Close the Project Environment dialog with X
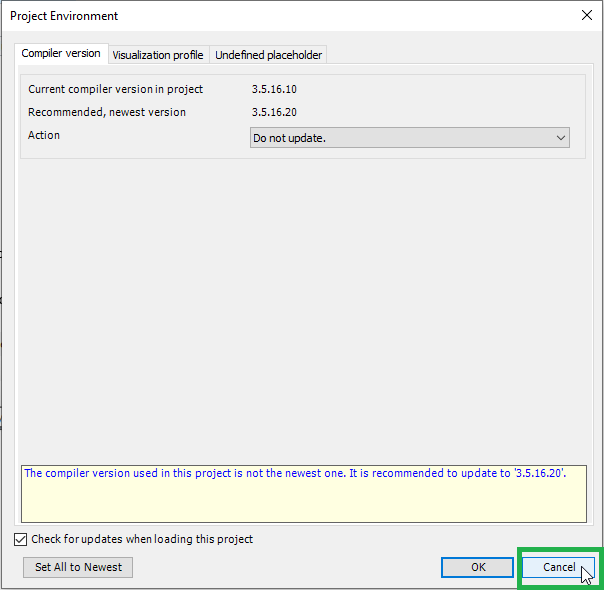Screen dimensions: 604x590 [x=586, y=15]
